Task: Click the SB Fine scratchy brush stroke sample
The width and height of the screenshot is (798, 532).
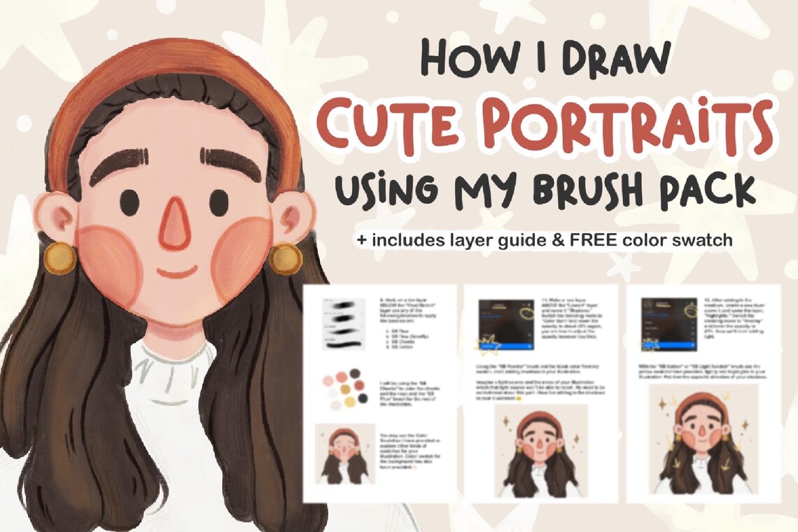Action: click(342, 317)
